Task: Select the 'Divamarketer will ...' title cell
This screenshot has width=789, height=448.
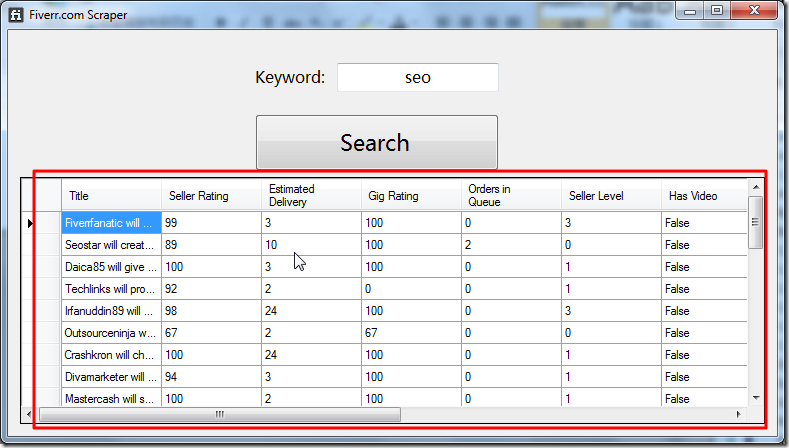Action: [111, 377]
